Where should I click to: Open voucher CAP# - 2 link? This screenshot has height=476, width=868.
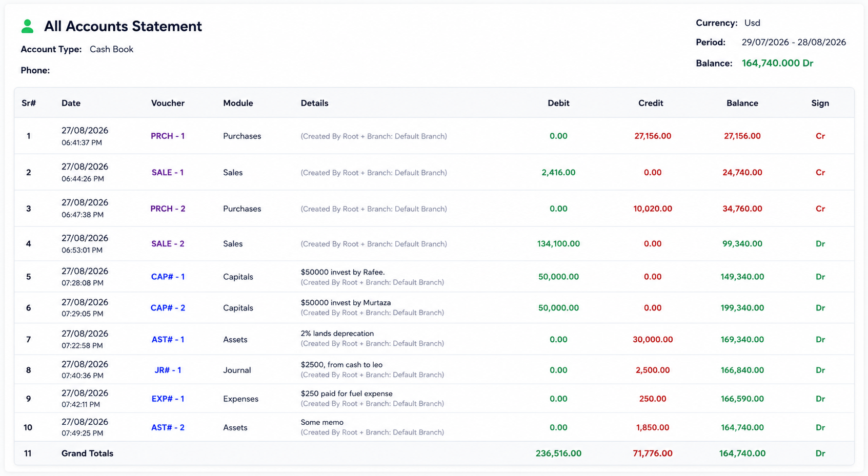tap(168, 307)
